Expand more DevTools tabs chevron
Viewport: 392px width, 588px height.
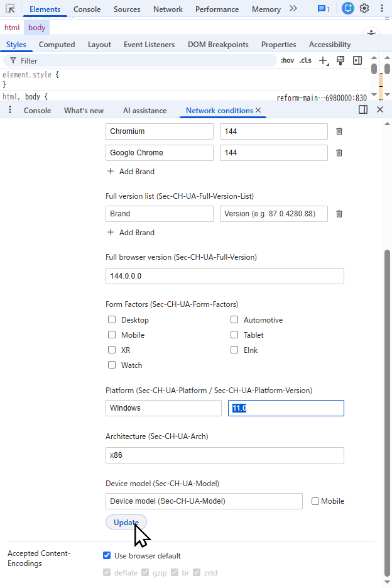293,9
